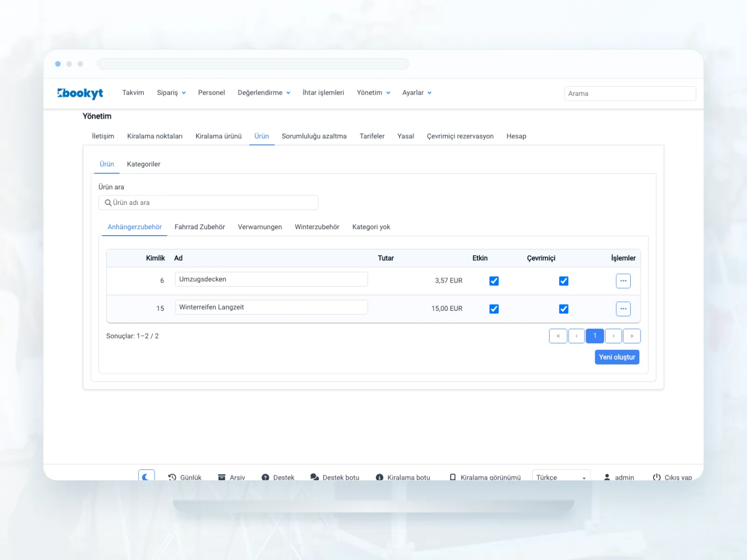
Task: Toggle Etkin checkbox for Umzugsdecken
Action: coord(494,281)
